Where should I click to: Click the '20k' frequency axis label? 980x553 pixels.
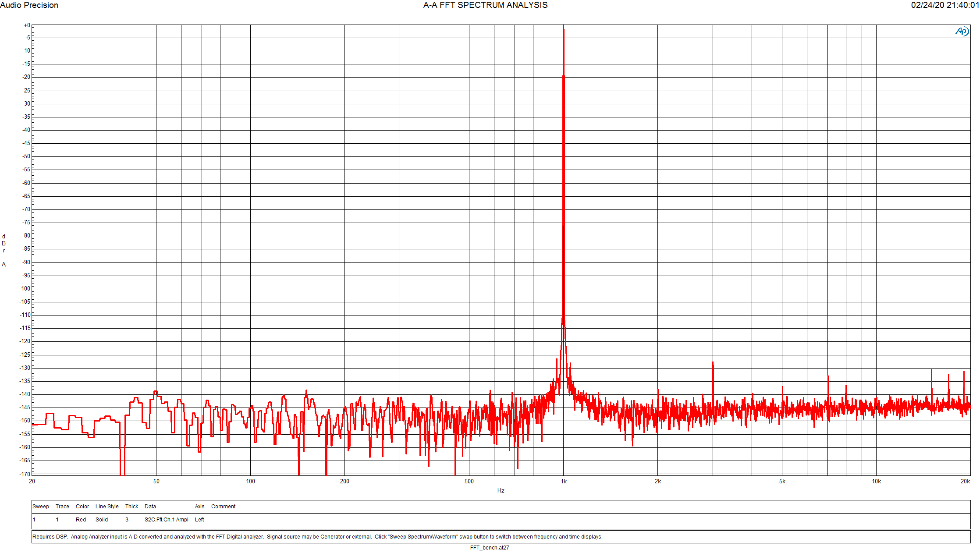pos(965,481)
